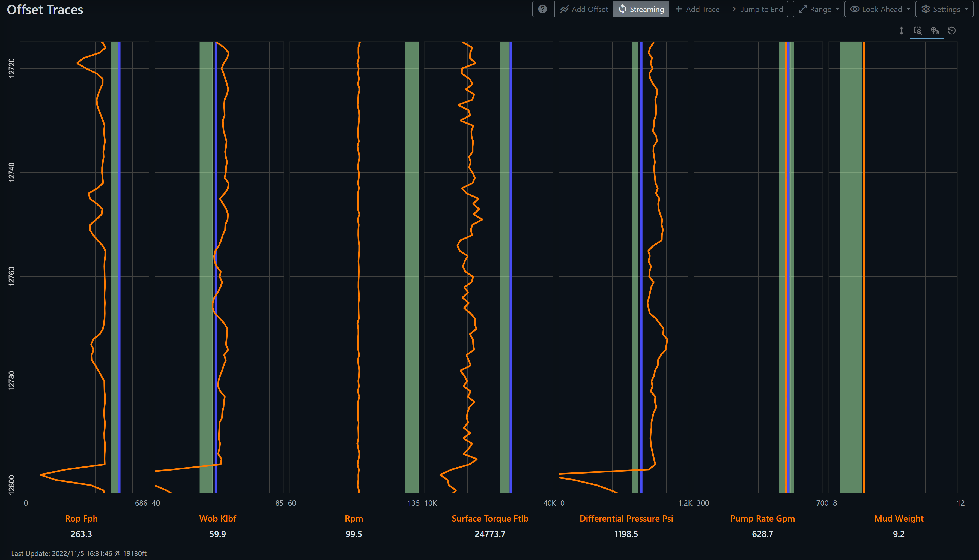Click the plus icon beside Add Trace
979x560 pixels.
[679, 9]
